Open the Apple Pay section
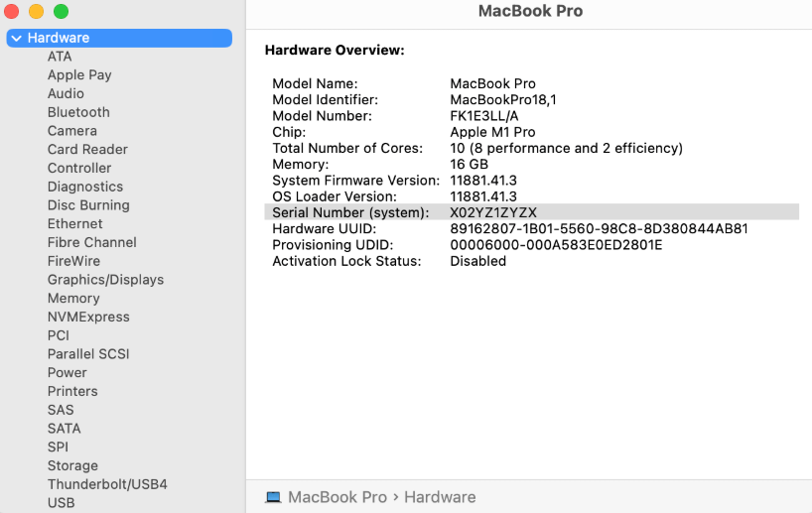Screen dimensions: 812x513 pos(79,75)
